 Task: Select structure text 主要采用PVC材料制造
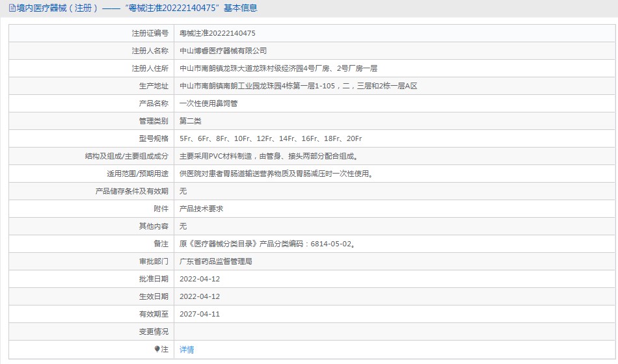tap(270, 156)
